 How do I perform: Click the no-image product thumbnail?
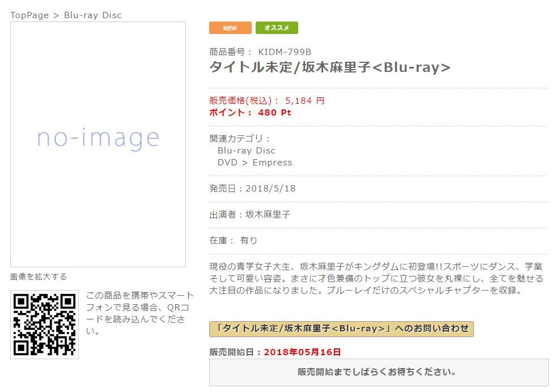tap(98, 144)
